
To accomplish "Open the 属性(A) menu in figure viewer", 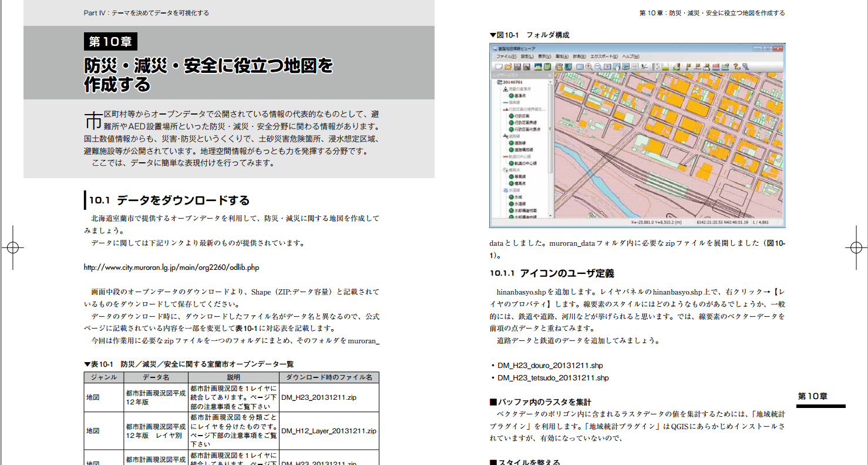I will [561, 56].
